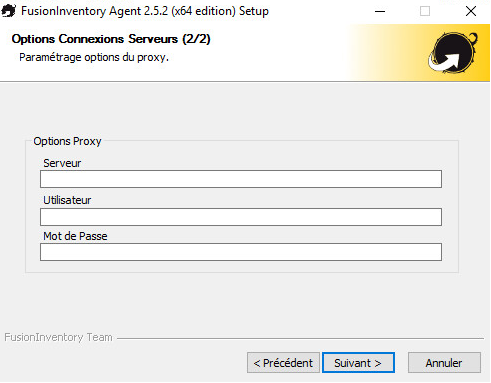
Task: Click "Options Connexions Serveurs (2/2)" heading
Action: tap(111, 39)
